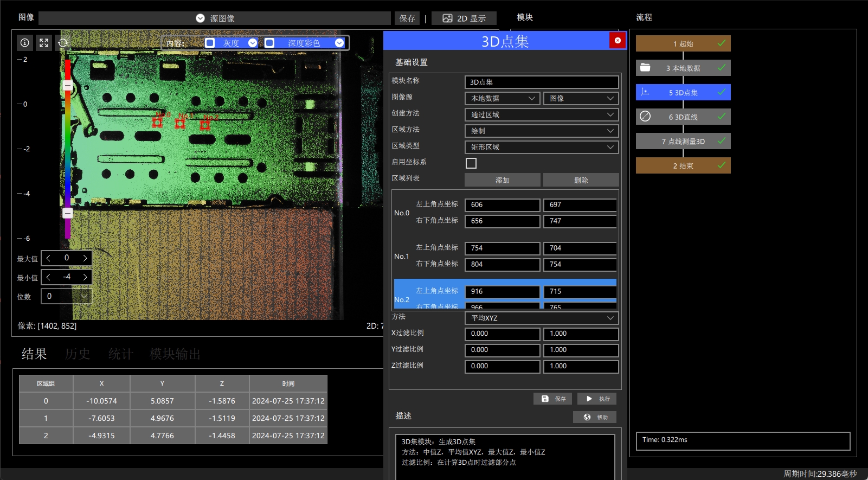Click the 2D 显示 image icon

(447, 18)
